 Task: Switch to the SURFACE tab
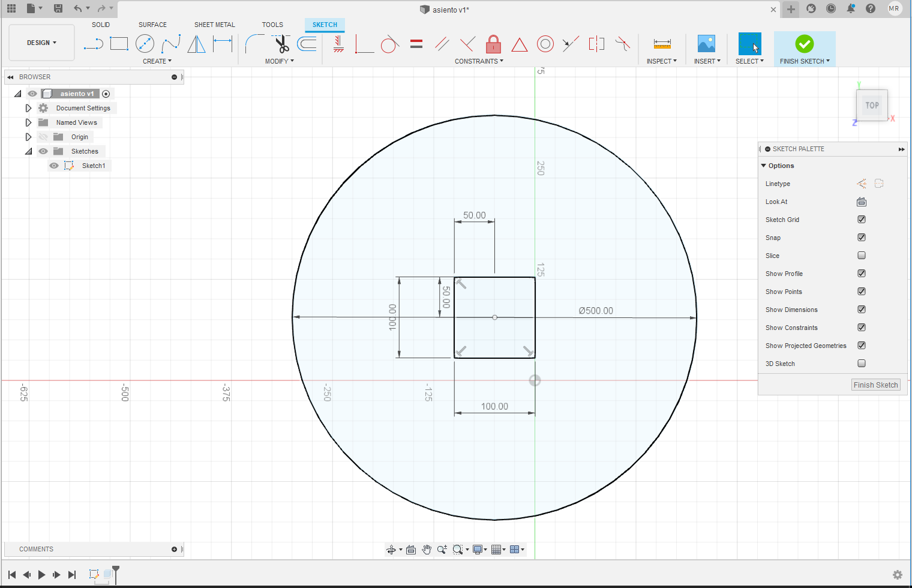click(x=152, y=25)
